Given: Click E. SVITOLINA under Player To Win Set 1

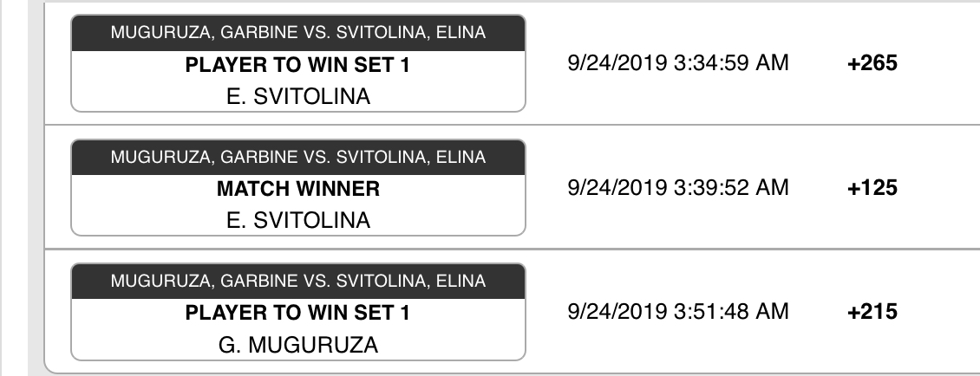Looking at the screenshot, I should (x=297, y=96).
